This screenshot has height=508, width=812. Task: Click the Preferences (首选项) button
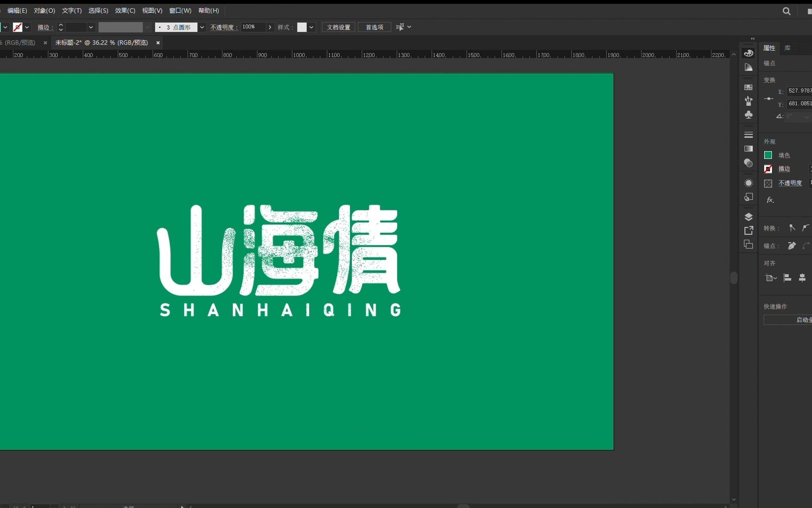point(375,27)
